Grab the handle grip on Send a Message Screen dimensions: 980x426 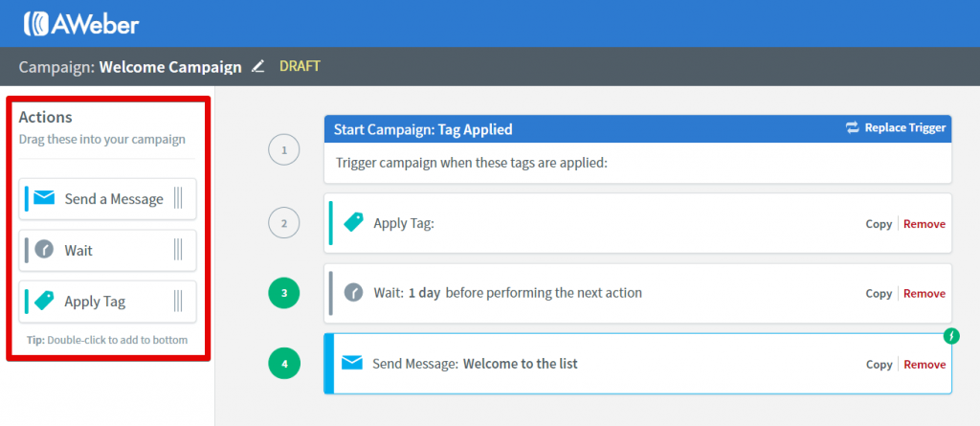tap(178, 198)
